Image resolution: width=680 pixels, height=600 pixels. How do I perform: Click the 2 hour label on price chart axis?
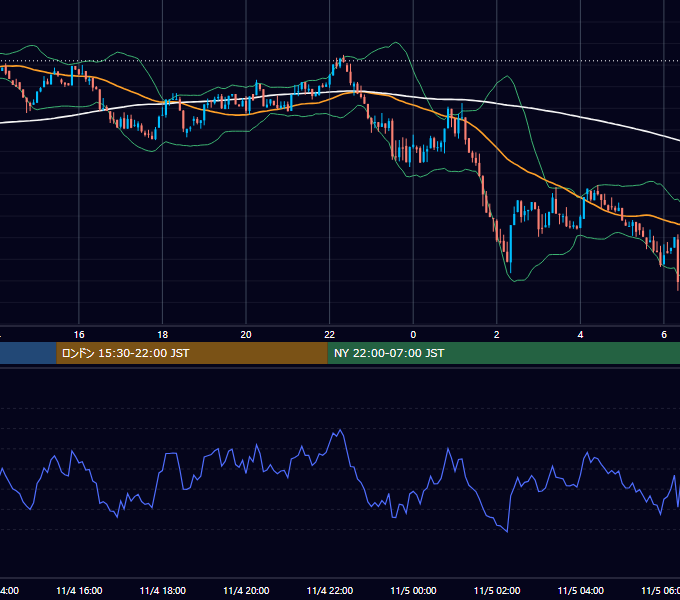pos(497,335)
